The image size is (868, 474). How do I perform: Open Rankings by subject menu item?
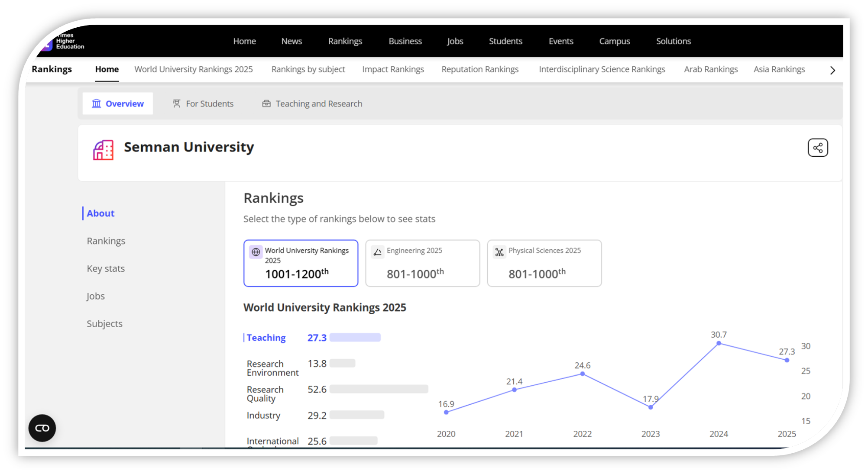[308, 69]
